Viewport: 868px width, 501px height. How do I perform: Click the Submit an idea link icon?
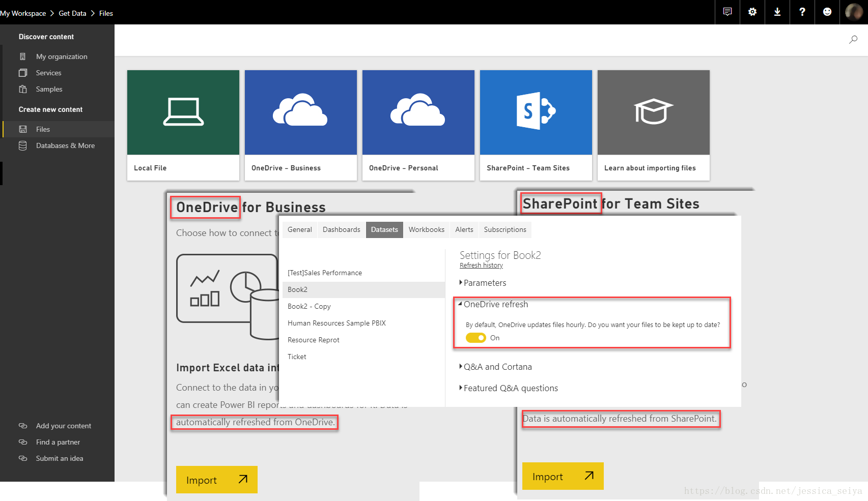pos(23,458)
